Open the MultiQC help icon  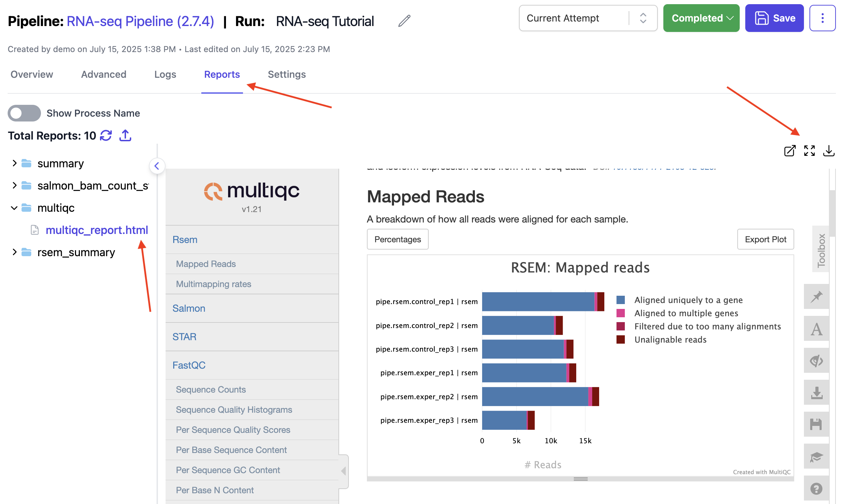pos(816,488)
